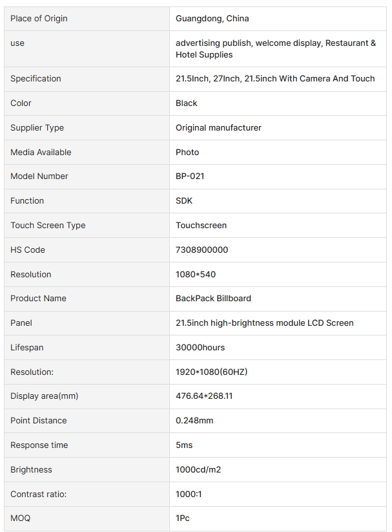Select the 1Pc MOQ value
Viewport: 392px width, 532px height.
182,518
